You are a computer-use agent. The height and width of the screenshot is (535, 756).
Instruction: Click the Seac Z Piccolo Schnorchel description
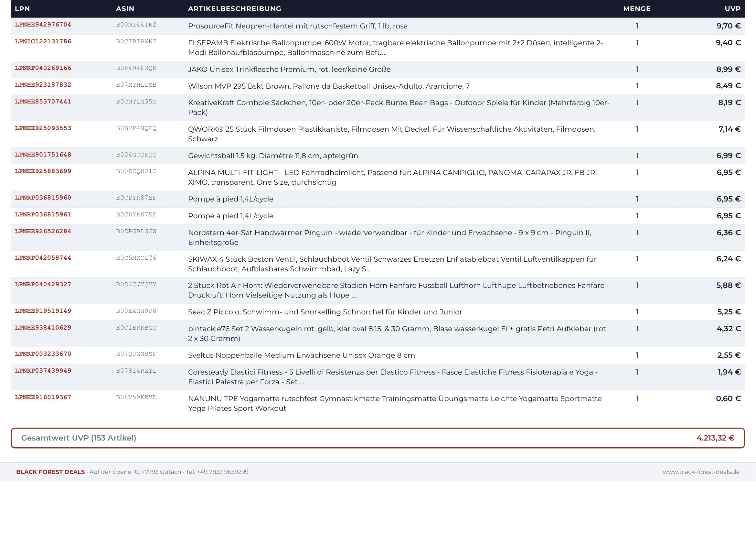[325, 312]
